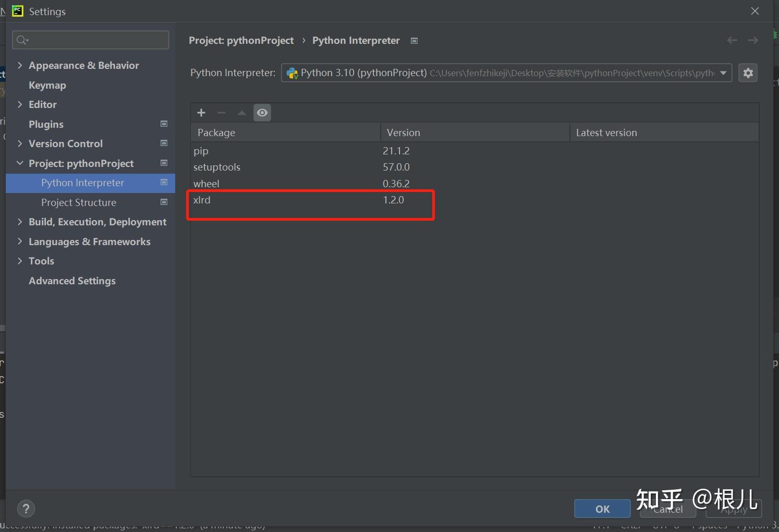This screenshot has height=532, width=779.
Task: Go forward with the right arrow icon
Action: pos(753,40)
